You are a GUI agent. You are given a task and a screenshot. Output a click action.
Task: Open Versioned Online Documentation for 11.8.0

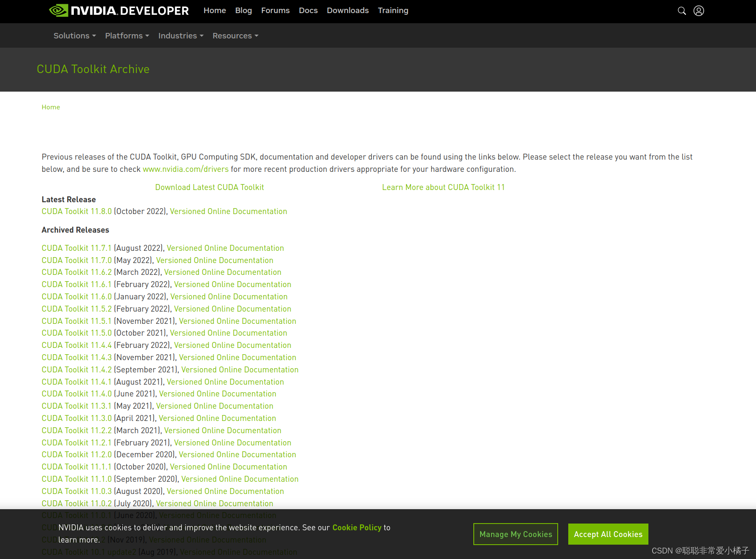[x=228, y=211]
